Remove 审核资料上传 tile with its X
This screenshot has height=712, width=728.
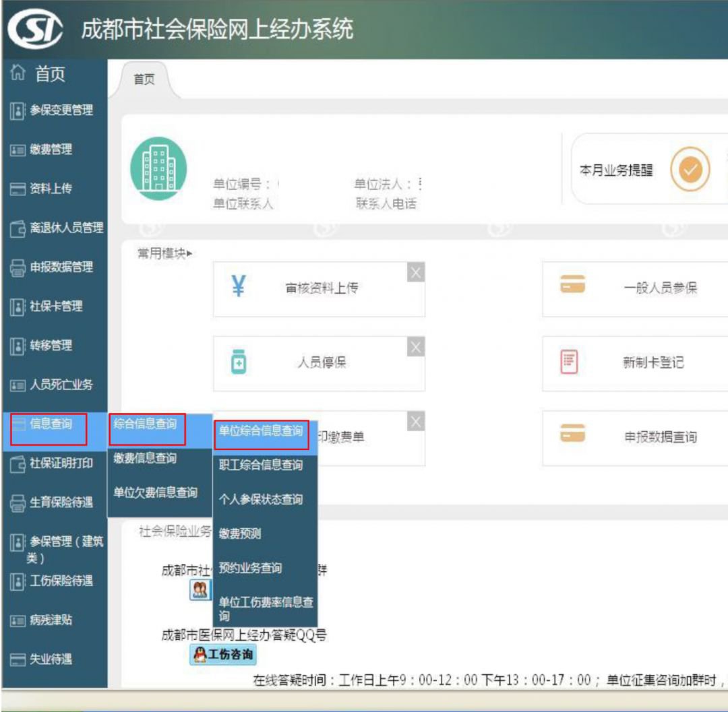[416, 272]
